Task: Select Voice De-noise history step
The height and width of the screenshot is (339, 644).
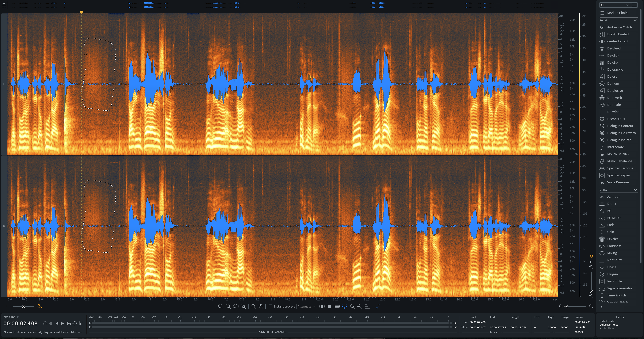Action: tap(609, 325)
